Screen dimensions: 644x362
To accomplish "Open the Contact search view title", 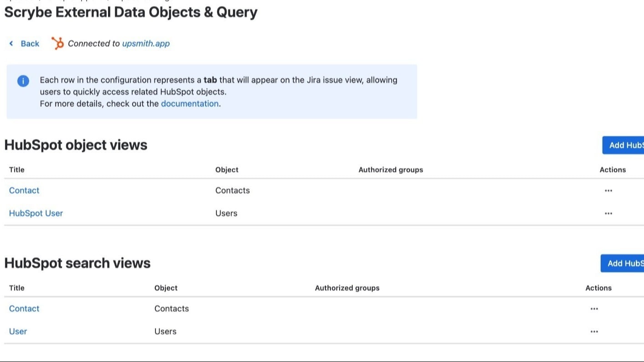I will (24, 309).
